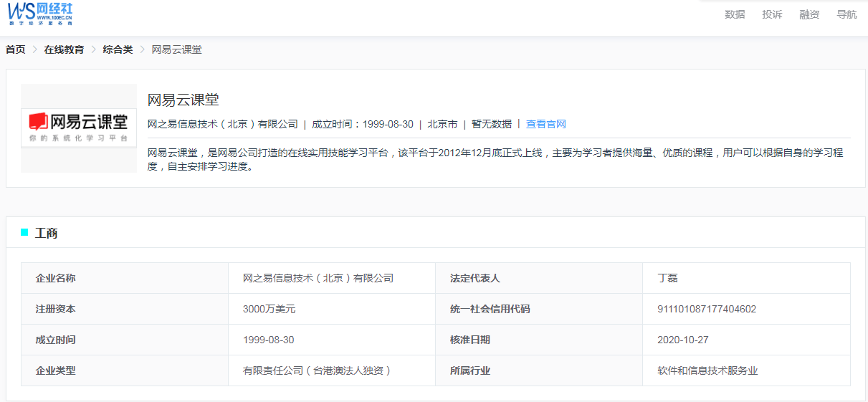Select the 法定代表人 label cell
The height and width of the screenshot is (402, 868).
[x=539, y=278]
